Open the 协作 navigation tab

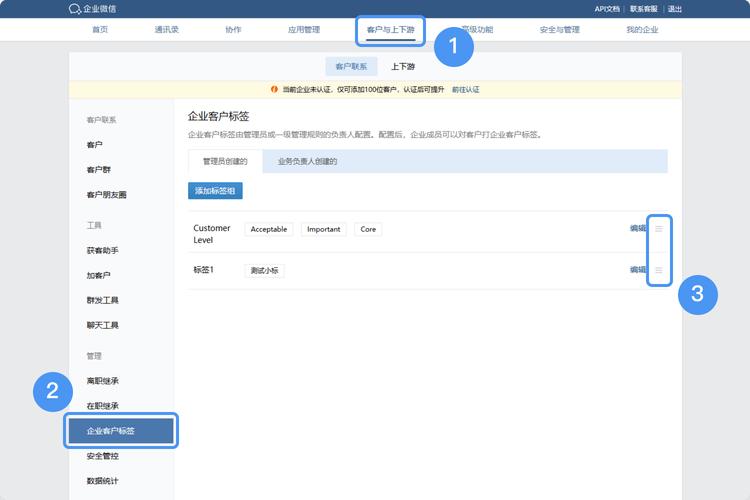click(233, 30)
